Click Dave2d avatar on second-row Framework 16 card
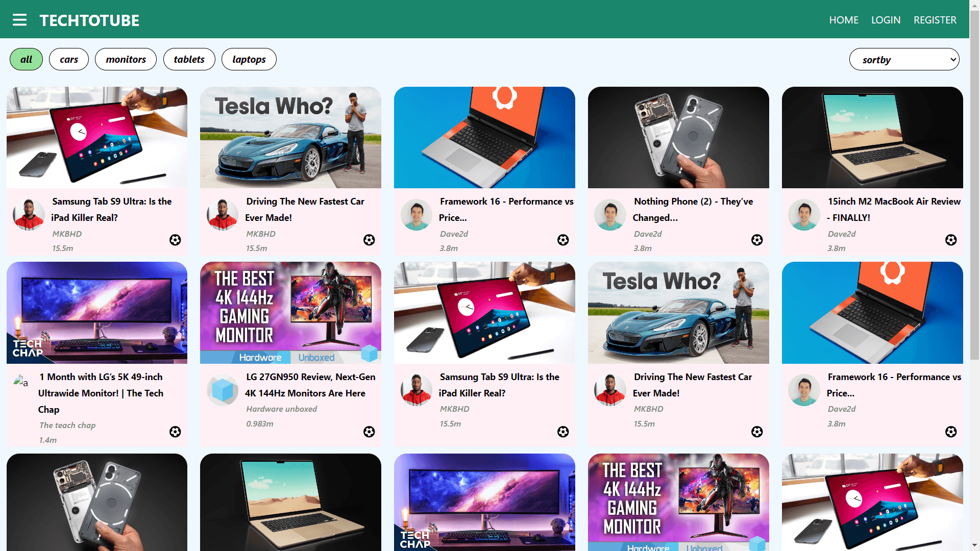 click(804, 390)
